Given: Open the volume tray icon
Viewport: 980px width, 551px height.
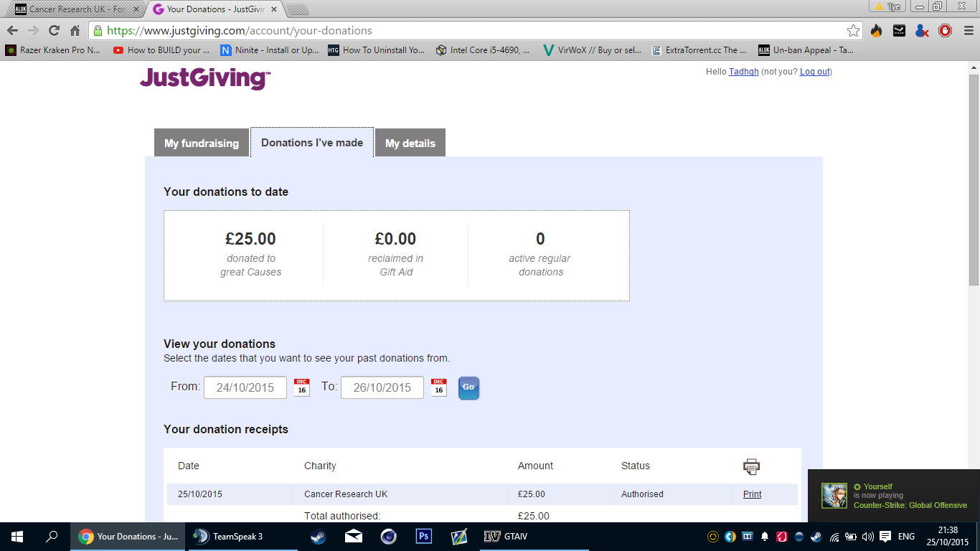Looking at the screenshot, I should pos(868,537).
